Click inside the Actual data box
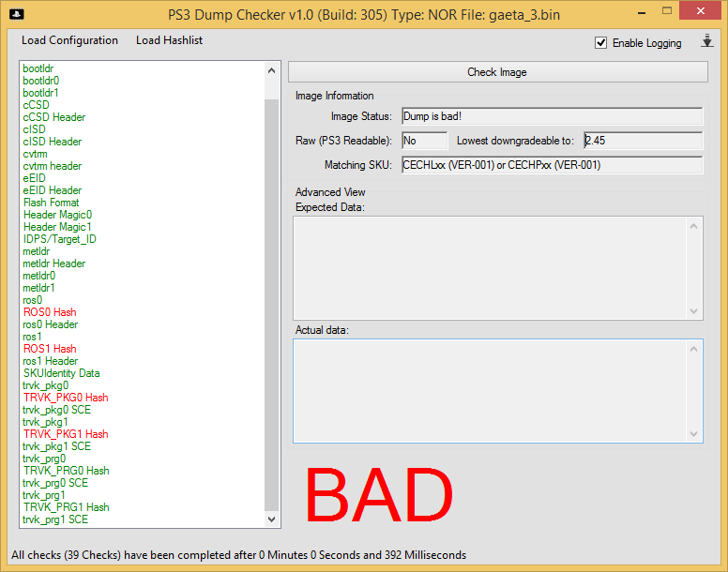The image size is (728, 572). pyautogui.click(x=490, y=390)
